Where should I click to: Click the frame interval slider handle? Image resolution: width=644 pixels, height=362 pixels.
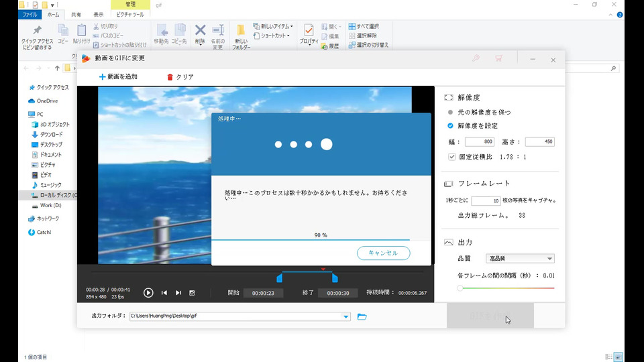(x=460, y=288)
